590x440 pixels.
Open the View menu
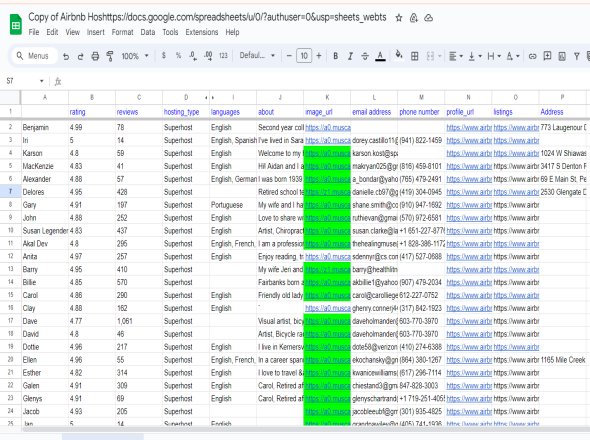73,32
